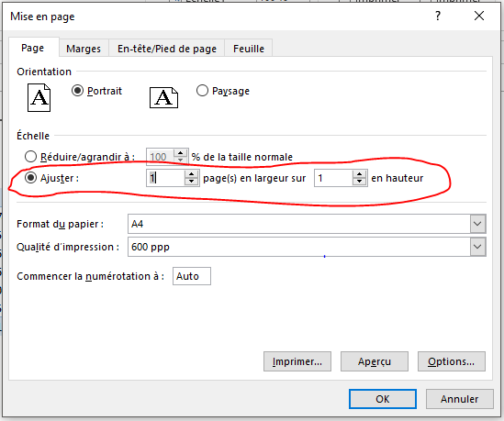Click the Aperçu button
This screenshot has width=504, height=421.
coord(375,361)
